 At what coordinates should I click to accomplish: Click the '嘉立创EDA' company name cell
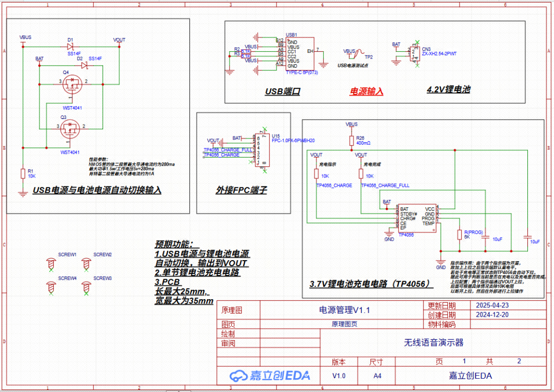pyautogui.click(x=470, y=376)
